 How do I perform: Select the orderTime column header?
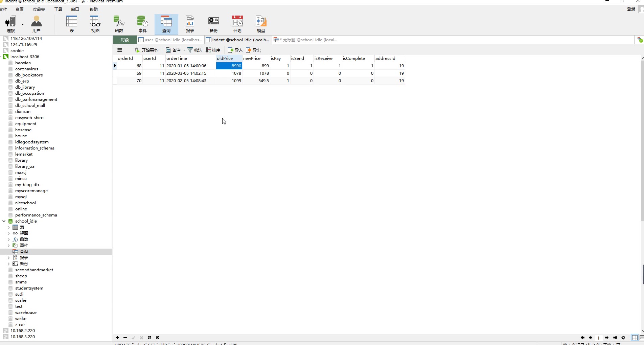tap(190, 58)
